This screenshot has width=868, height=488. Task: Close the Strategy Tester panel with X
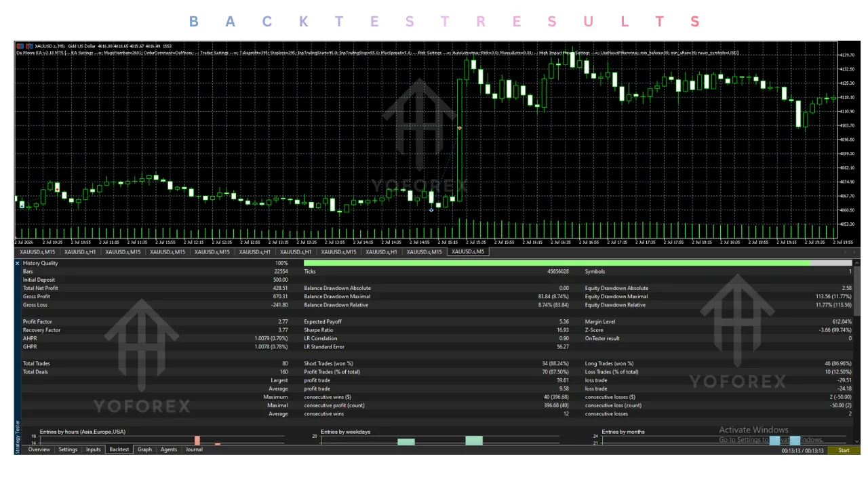coord(18,263)
